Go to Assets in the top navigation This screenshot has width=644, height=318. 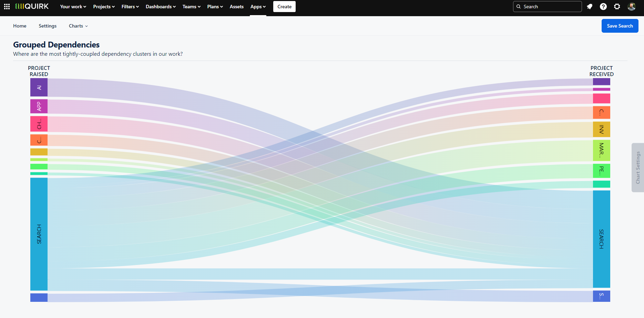click(236, 7)
